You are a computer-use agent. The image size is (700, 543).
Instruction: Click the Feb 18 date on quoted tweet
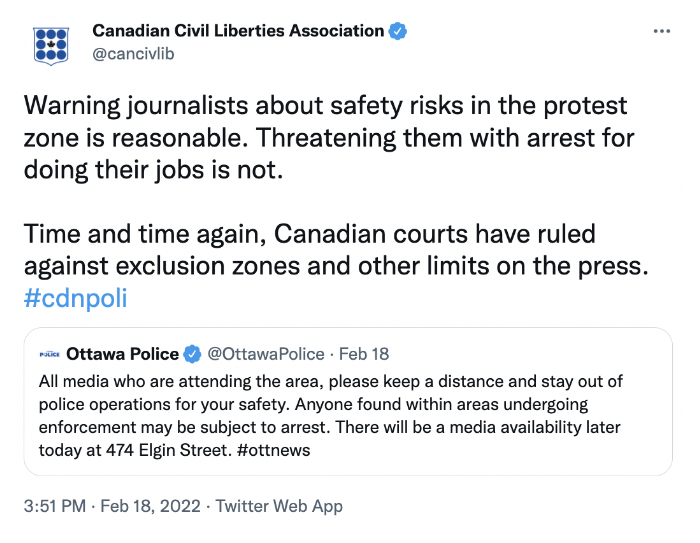click(x=364, y=354)
